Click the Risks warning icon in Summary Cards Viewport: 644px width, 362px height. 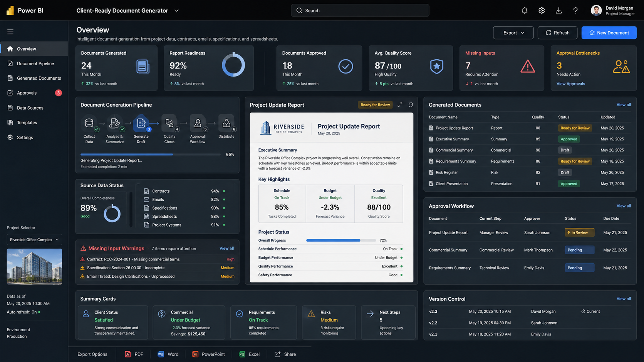311,314
